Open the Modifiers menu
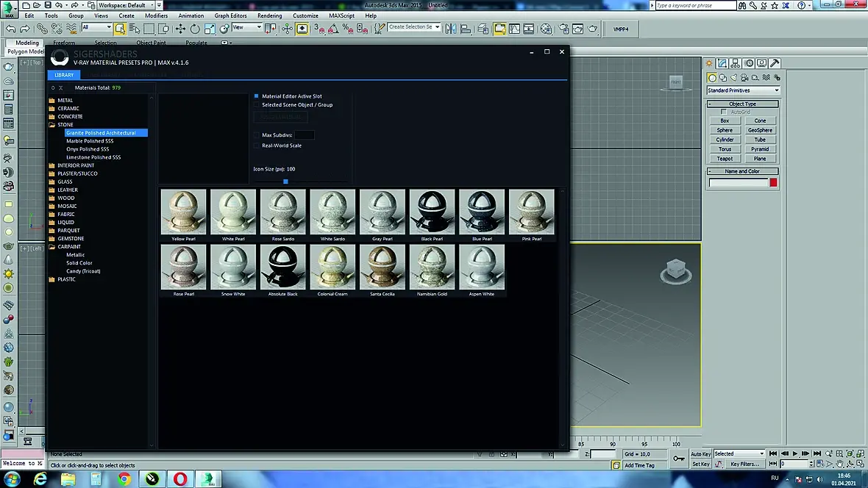 click(x=156, y=15)
